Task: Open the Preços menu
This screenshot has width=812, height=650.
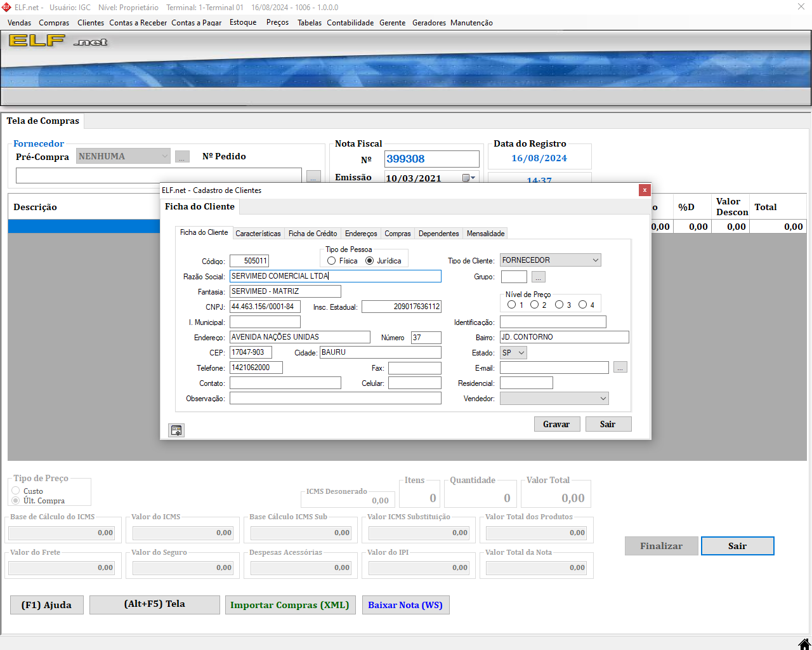Action: click(277, 22)
